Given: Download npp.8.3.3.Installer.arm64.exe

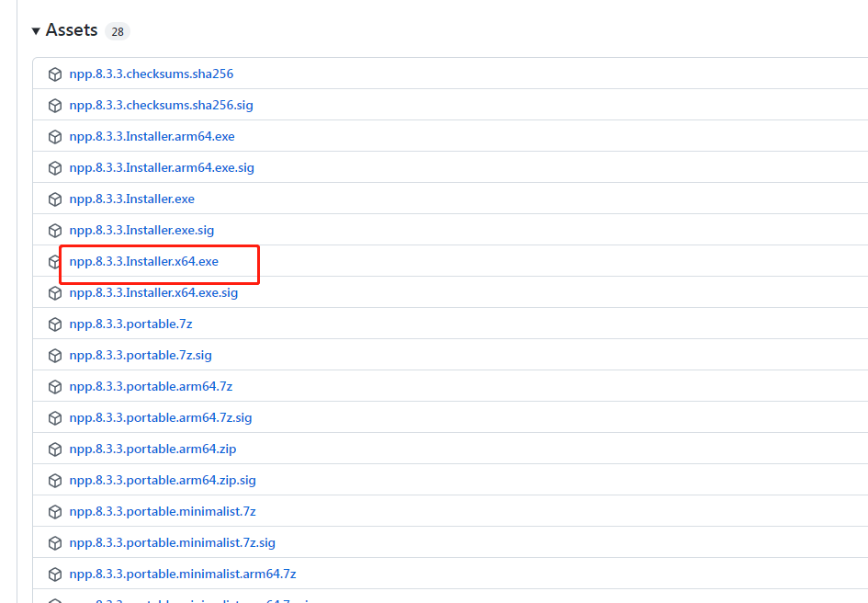Looking at the screenshot, I should click(x=152, y=136).
